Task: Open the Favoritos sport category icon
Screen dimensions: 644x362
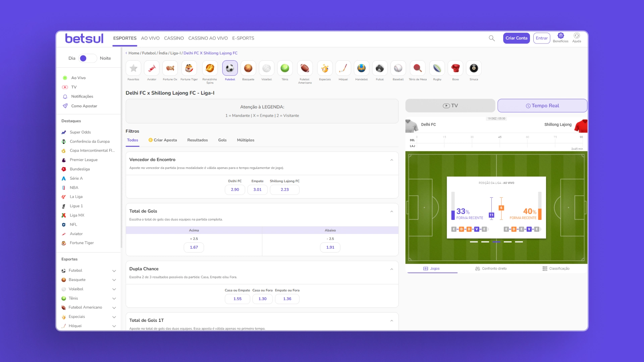Action: [133, 68]
